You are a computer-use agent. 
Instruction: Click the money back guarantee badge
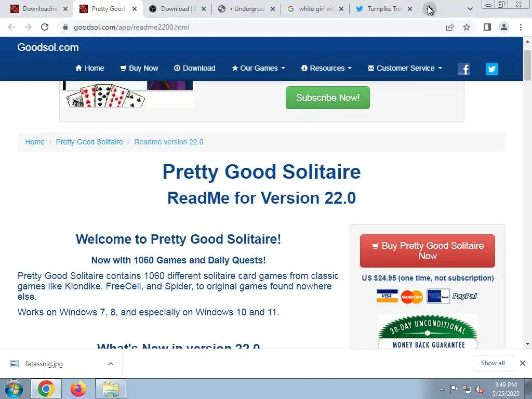428,332
